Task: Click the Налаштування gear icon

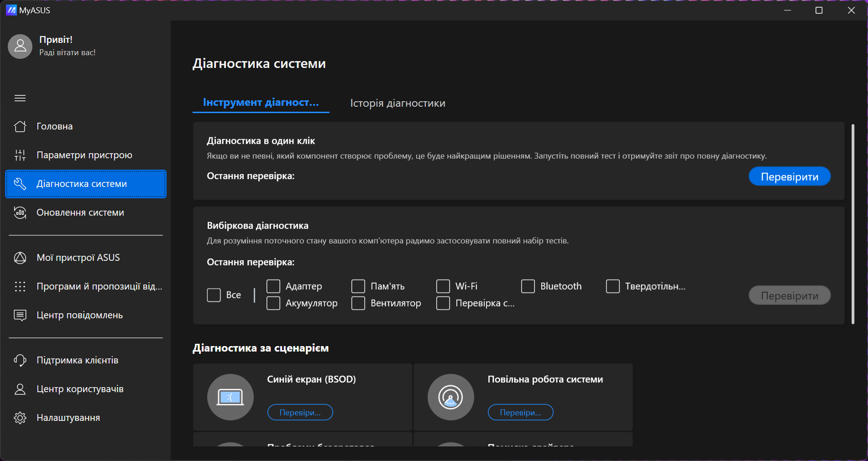Action: (x=20, y=418)
